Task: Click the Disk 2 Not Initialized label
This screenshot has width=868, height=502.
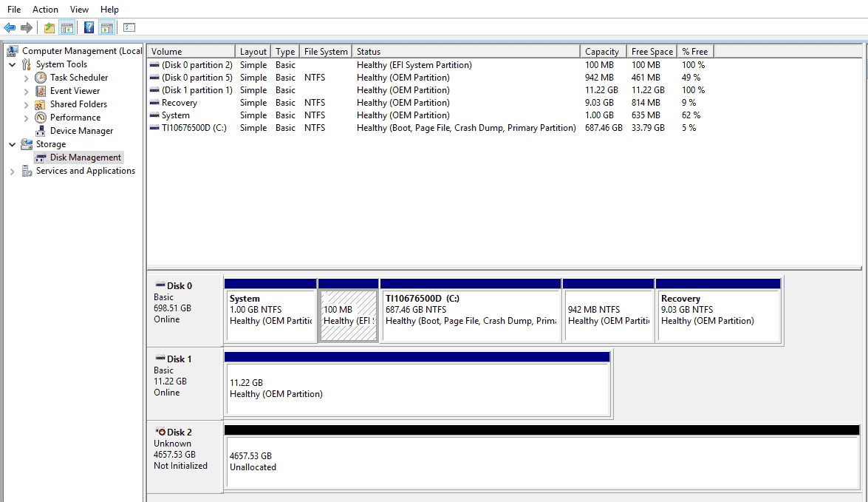Action: pyautogui.click(x=180, y=466)
